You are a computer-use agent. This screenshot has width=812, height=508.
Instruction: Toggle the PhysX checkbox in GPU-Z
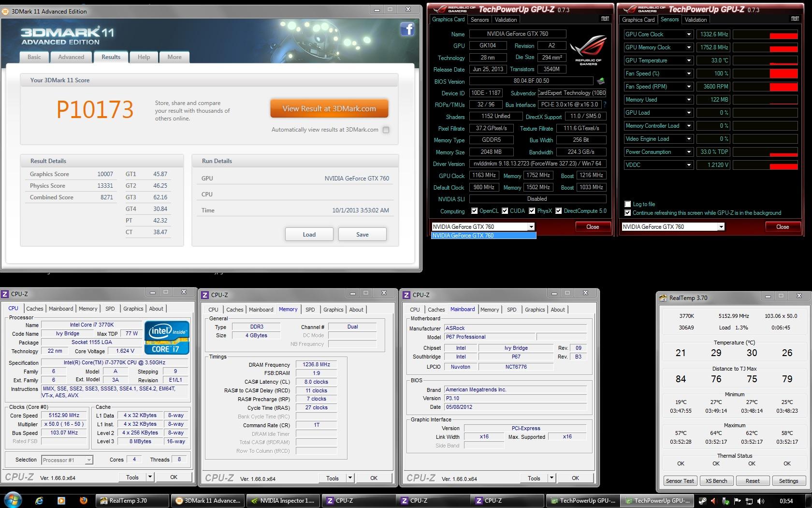532,211
